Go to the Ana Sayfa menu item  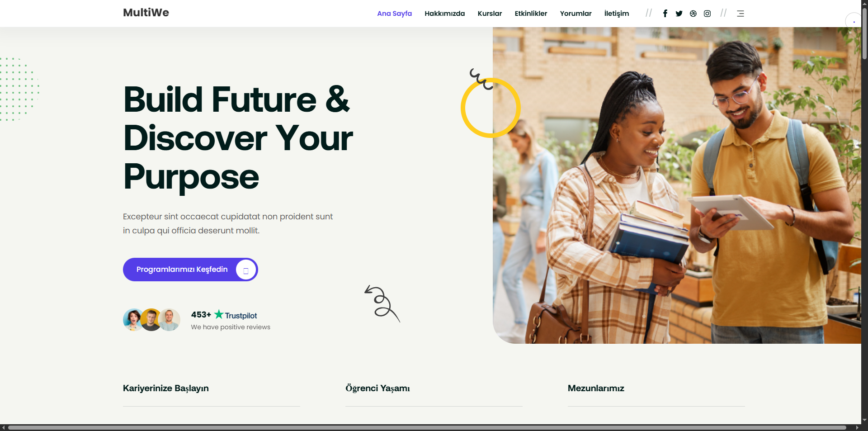[x=394, y=14]
